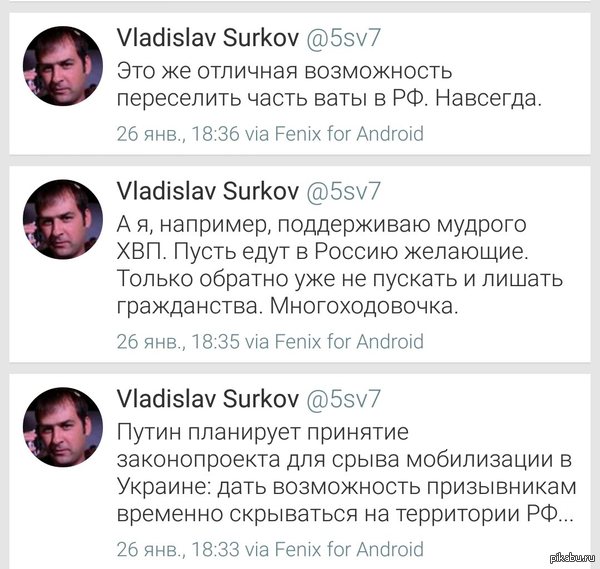Screen dimensions: 600x569
Task: Tap "via Fenix for Android" on the bottom tweet
Action: (x=334, y=549)
